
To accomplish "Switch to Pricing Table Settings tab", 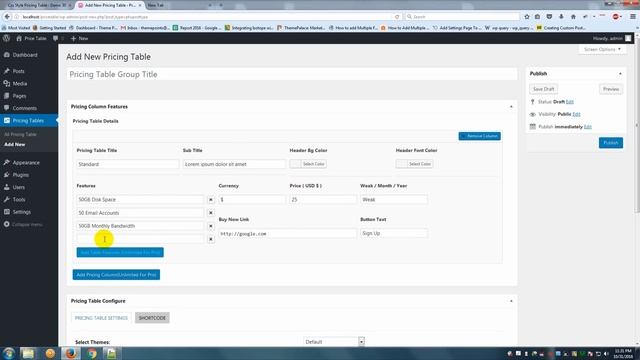I will (x=101, y=318).
